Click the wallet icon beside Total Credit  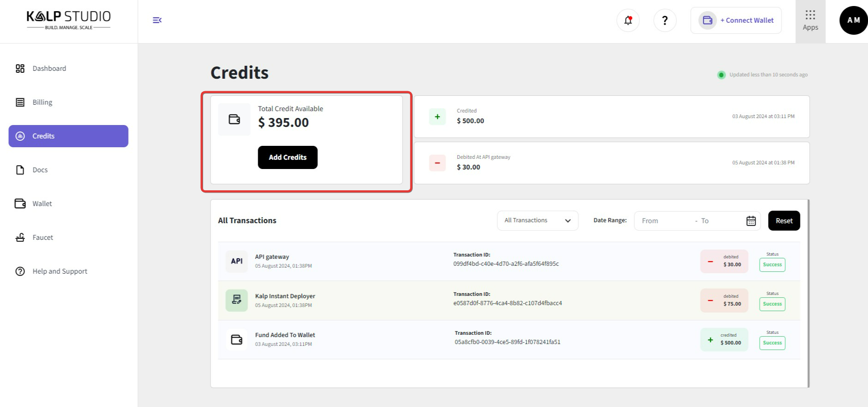click(234, 119)
